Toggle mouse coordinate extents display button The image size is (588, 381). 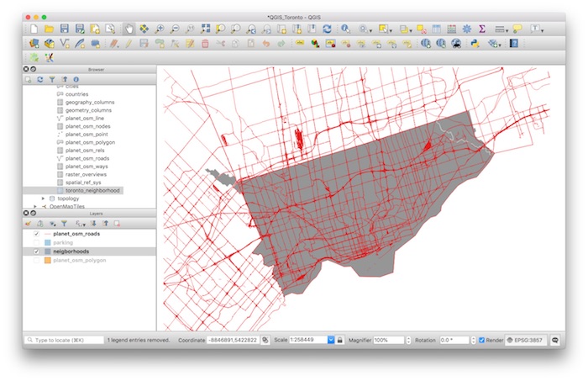[x=265, y=340]
